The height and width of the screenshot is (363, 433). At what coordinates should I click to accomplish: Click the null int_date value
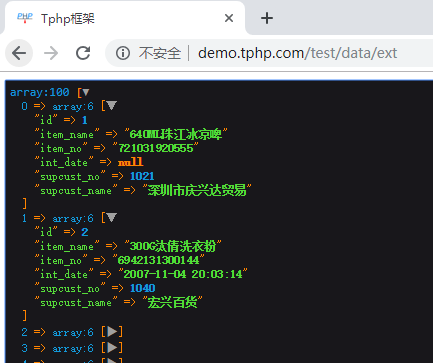coord(130,162)
